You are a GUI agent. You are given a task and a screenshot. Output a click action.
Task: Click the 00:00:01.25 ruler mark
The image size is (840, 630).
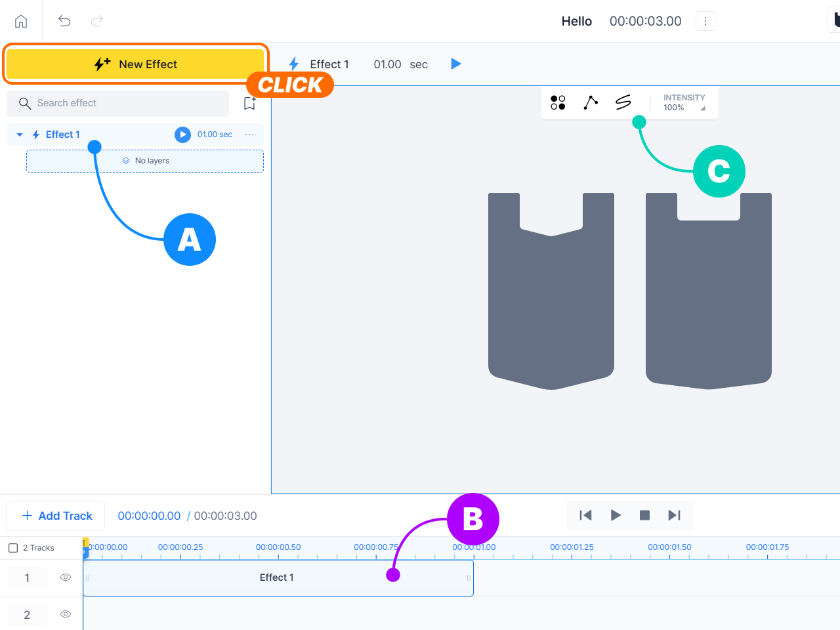(572, 547)
